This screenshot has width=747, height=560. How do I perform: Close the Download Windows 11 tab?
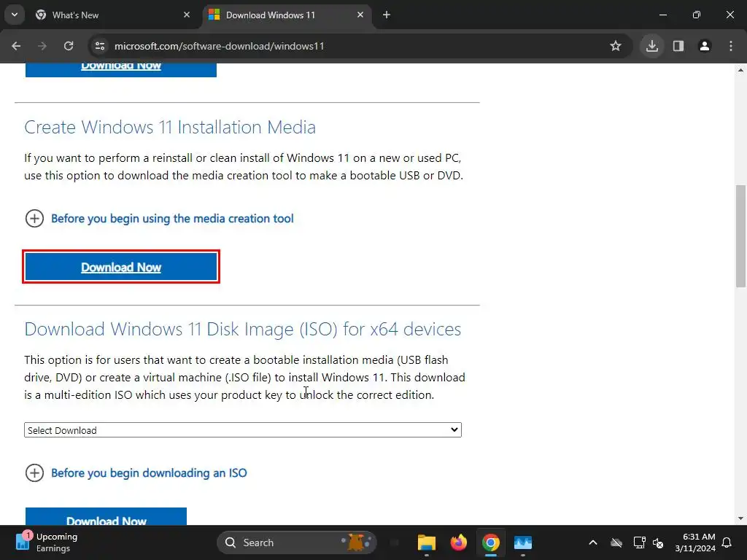point(360,15)
